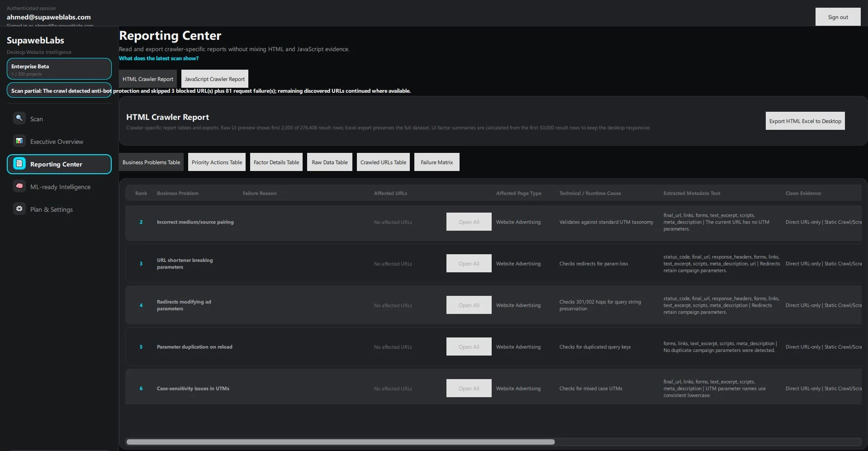The width and height of the screenshot is (868, 451).
Task: Open the Failure Matrix tab
Action: tap(437, 162)
